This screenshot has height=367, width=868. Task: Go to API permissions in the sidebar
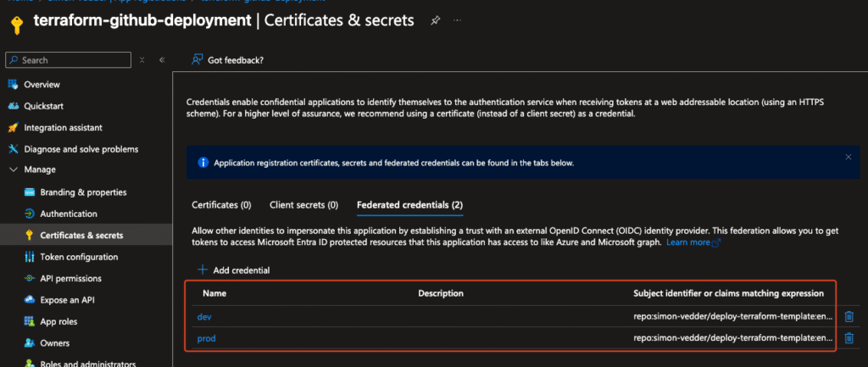70,278
